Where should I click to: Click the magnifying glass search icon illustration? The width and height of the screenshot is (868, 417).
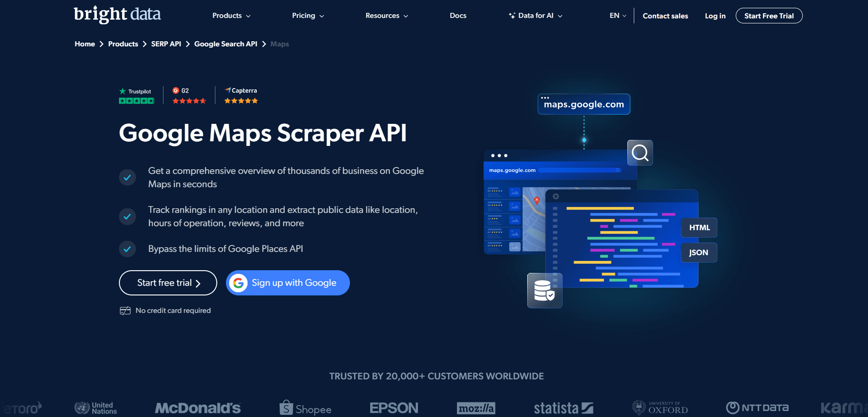click(x=640, y=153)
